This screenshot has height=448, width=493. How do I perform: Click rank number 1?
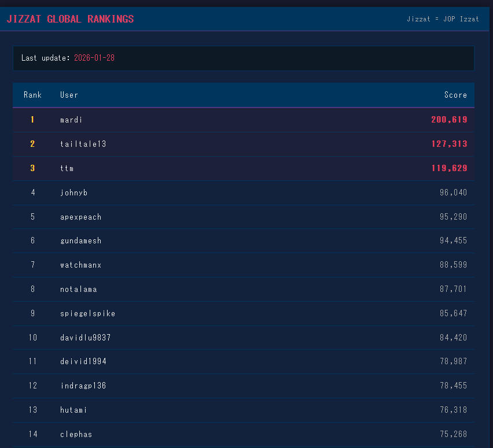tap(32, 120)
